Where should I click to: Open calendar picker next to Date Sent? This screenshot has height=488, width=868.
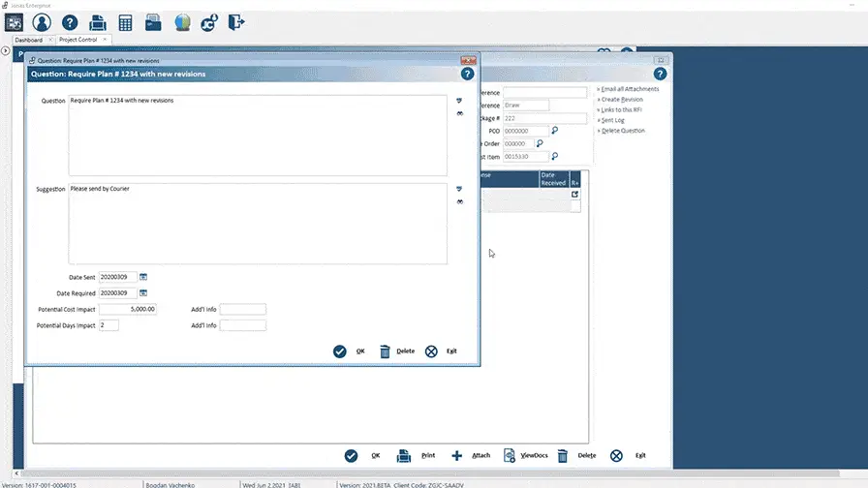143,277
